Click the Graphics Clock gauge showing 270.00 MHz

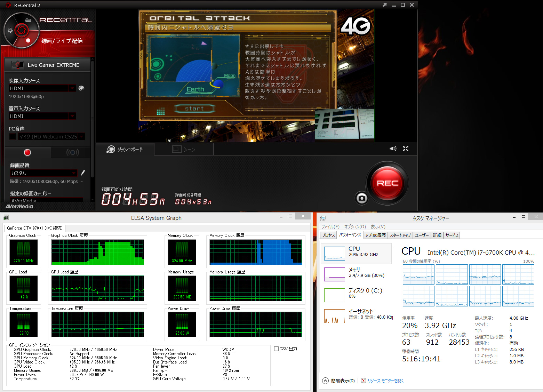coord(24,252)
